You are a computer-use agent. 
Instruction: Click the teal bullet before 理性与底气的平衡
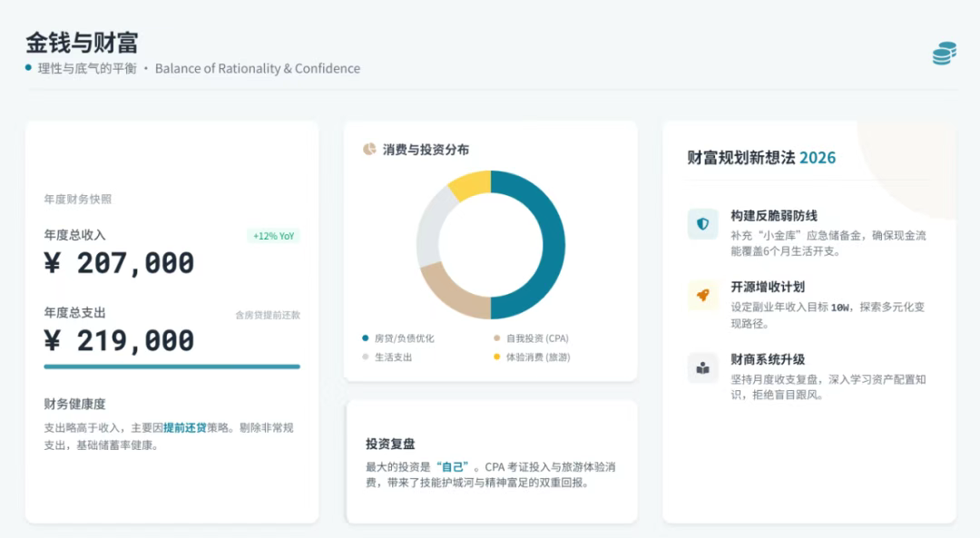28,68
